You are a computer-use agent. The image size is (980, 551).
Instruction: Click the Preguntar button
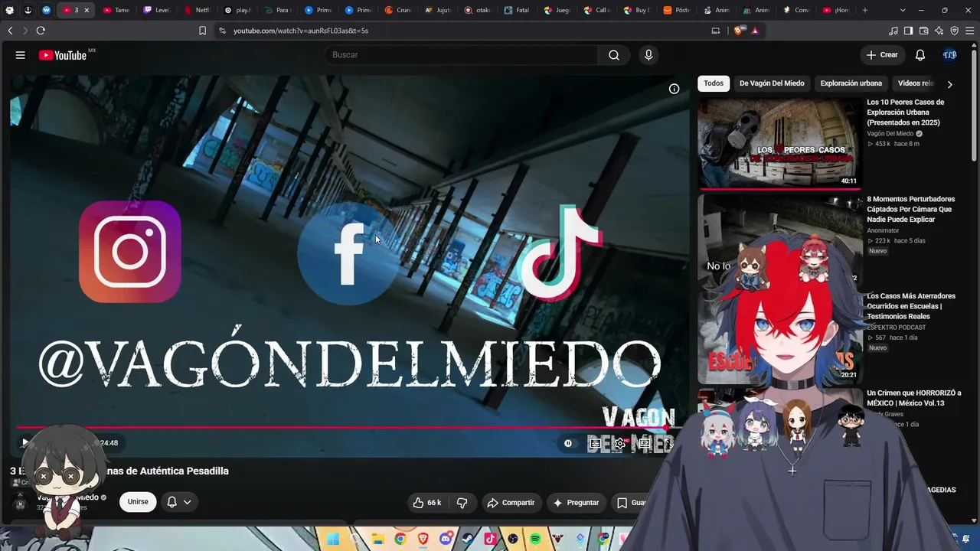(576, 503)
